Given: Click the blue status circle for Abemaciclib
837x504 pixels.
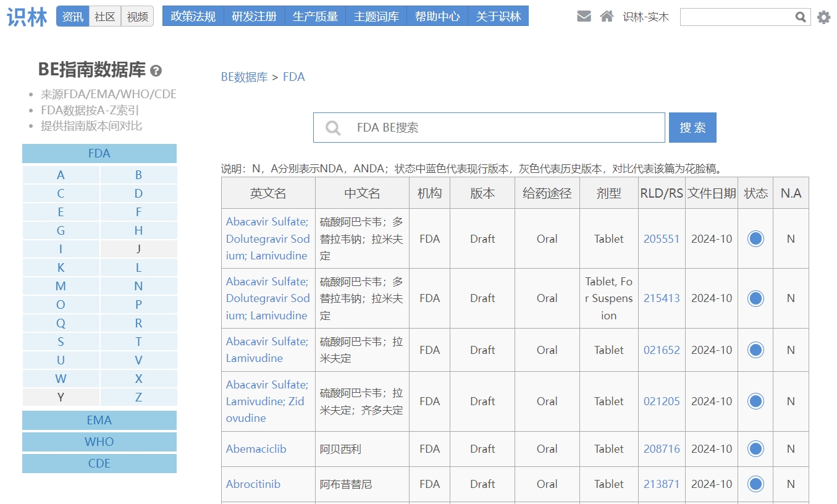Looking at the screenshot, I should click(755, 449).
